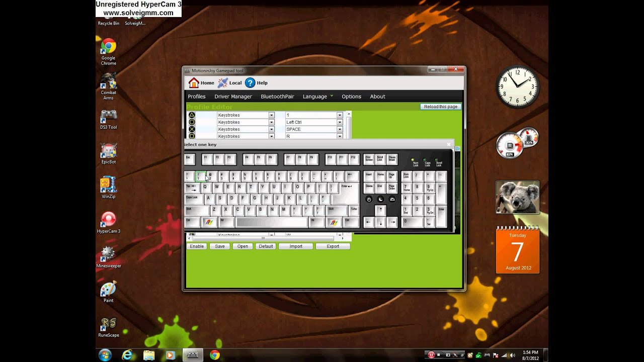Pick the power key on the keyboard
The width and height of the screenshot is (644, 362).
(x=369, y=199)
